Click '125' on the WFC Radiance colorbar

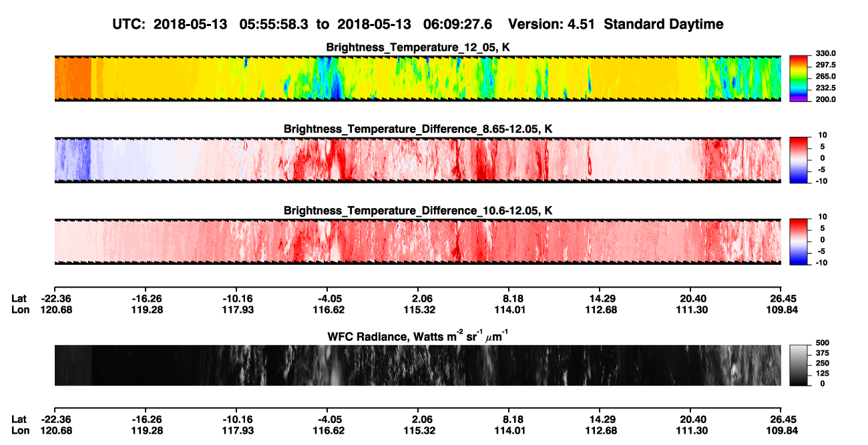click(822, 373)
